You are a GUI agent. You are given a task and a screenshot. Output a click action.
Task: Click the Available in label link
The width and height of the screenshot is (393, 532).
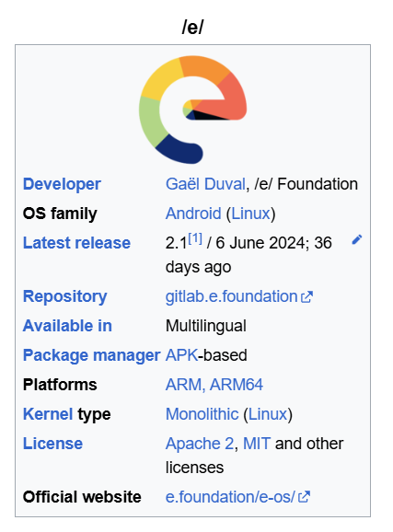tap(67, 326)
